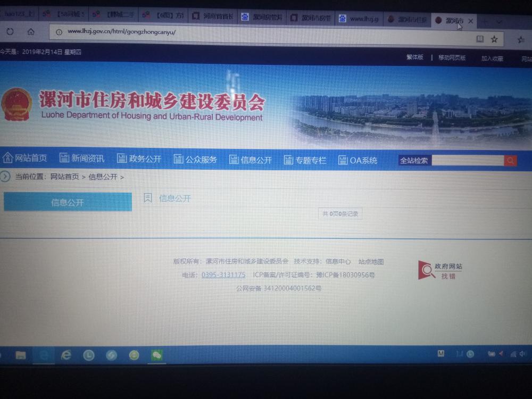
Task: Click the 信息公开 sidebar button
Action: coord(68,202)
